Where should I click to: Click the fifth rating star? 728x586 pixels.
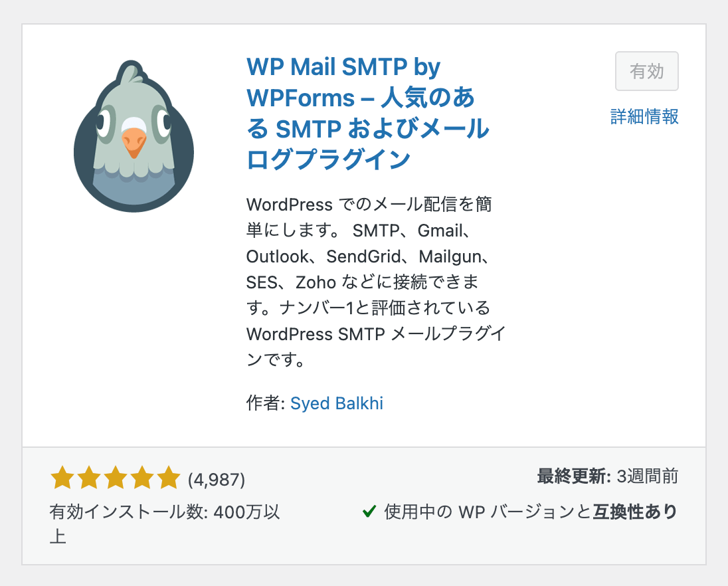[167, 477]
